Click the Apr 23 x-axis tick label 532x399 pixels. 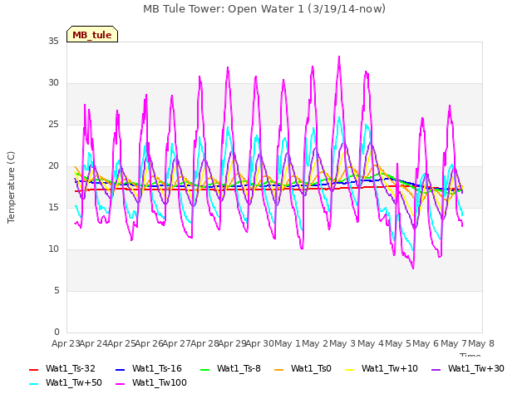pyautogui.click(x=66, y=343)
